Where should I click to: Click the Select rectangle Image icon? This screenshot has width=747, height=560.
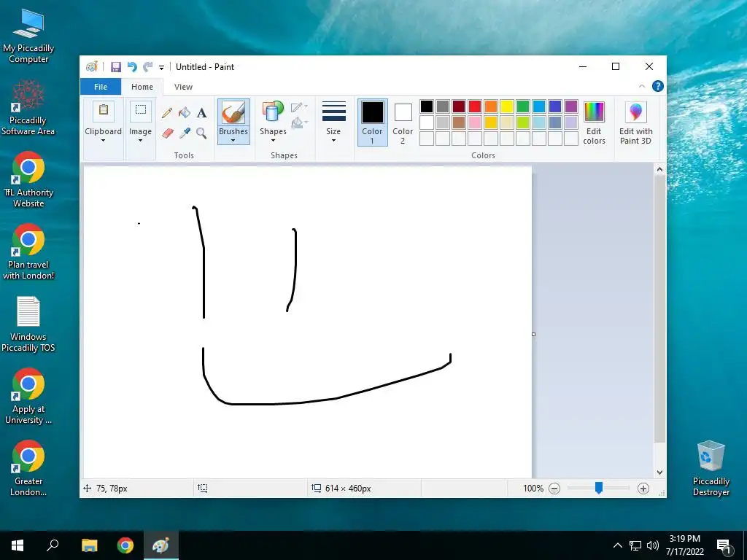pyautogui.click(x=141, y=111)
